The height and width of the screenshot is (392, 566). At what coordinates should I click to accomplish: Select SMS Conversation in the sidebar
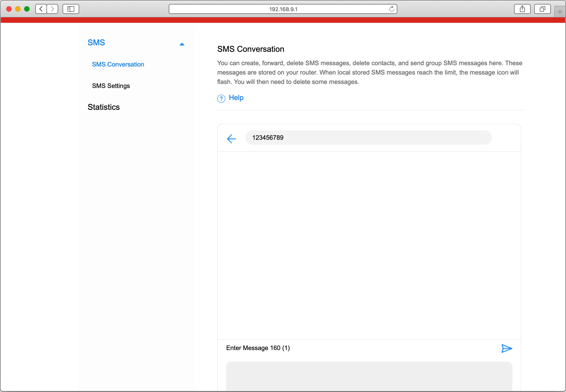[x=118, y=64]
